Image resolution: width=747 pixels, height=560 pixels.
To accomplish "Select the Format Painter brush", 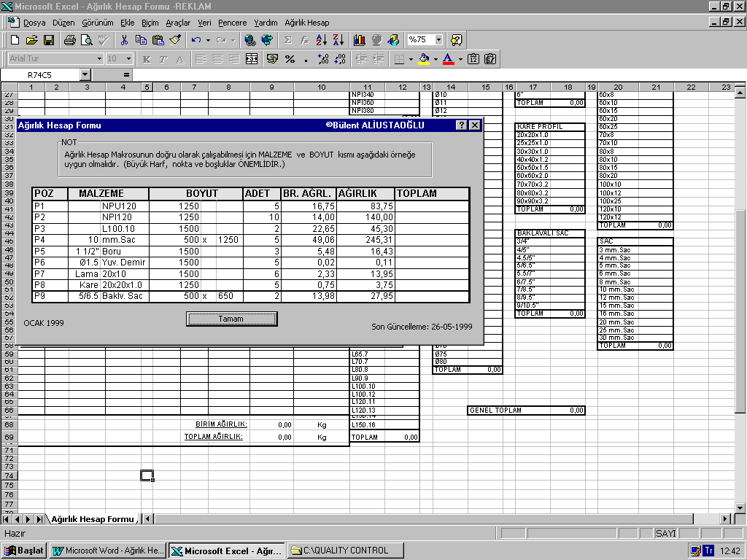I will point(175,40).
